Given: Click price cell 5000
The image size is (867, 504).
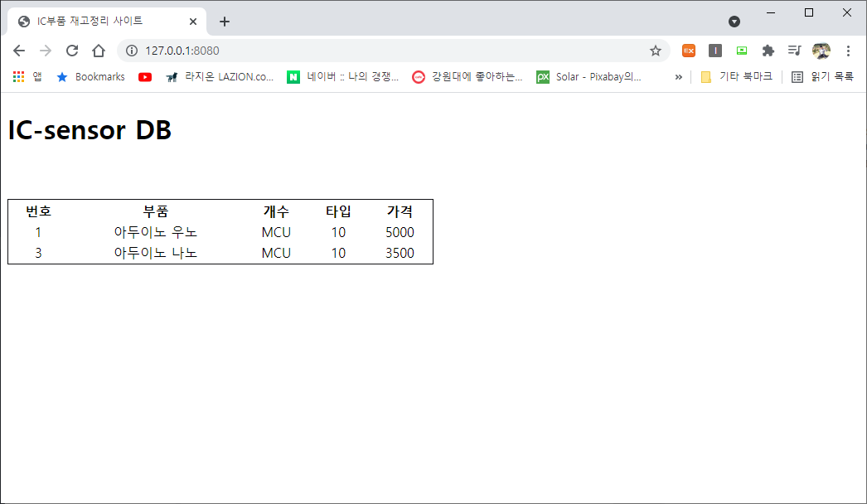Looking at the screenshot, I should tap(400, 232).
